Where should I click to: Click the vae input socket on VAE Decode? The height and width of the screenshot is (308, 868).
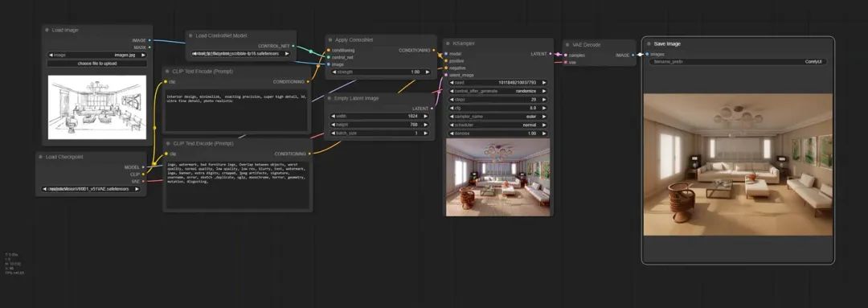(x=565, y=62)
